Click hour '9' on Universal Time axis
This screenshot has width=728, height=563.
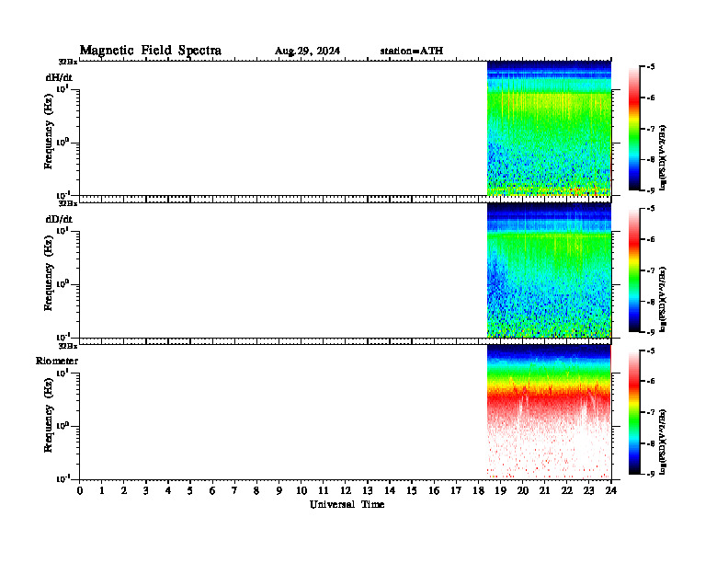(x=279, y=491)
